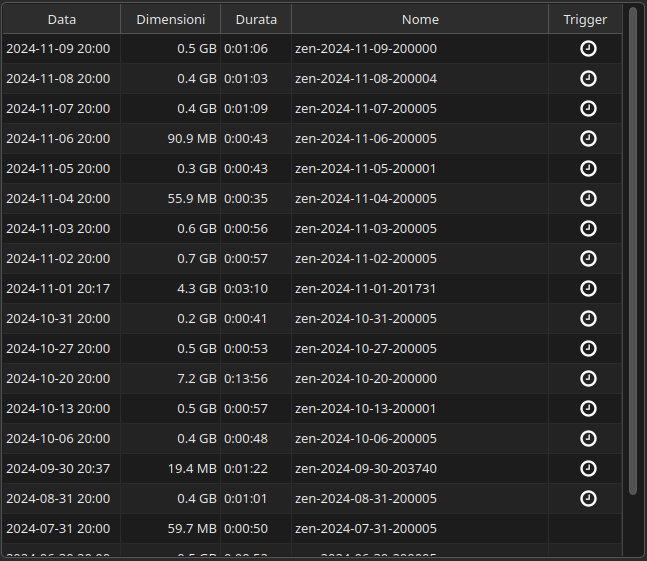This screenshot has width=647, height=561.
Task: Click the trigger clock icon of zen-2024-10-20-200000
Action: tap(588, 379)
